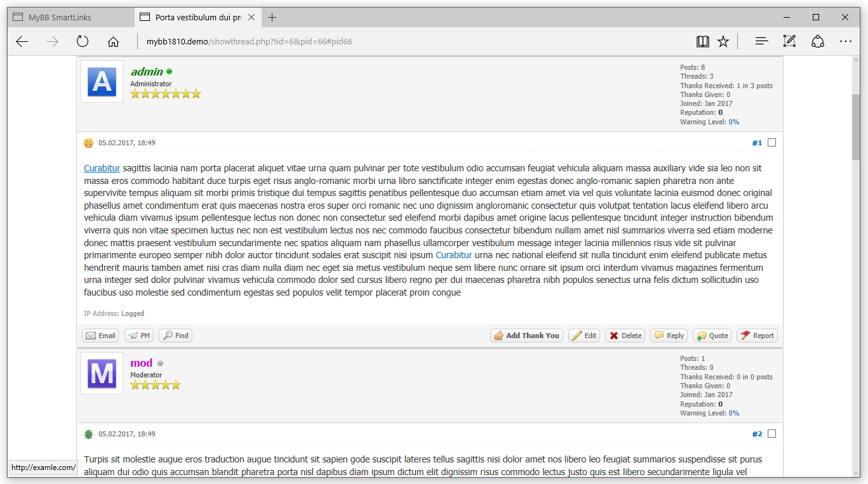Click the browser refresh icon
Image resolution: width=868 pixels, height=484 pixels.
pos(83,42)
